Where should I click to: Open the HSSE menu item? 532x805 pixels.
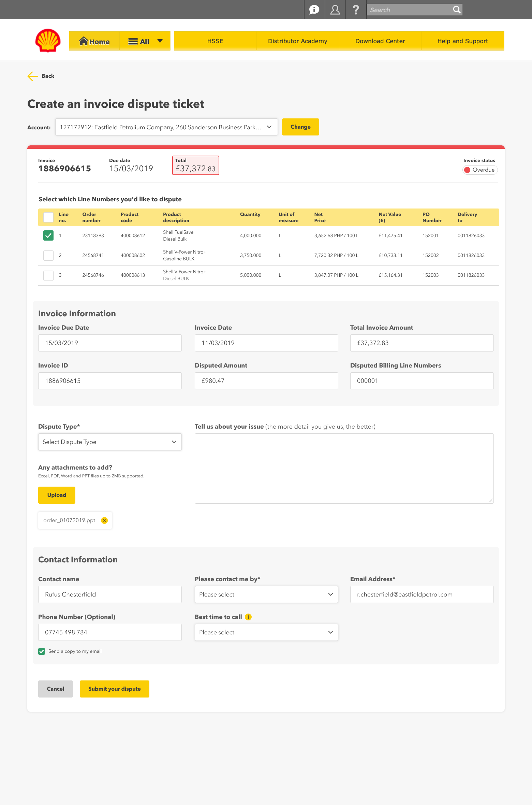[x=215, y=41]
